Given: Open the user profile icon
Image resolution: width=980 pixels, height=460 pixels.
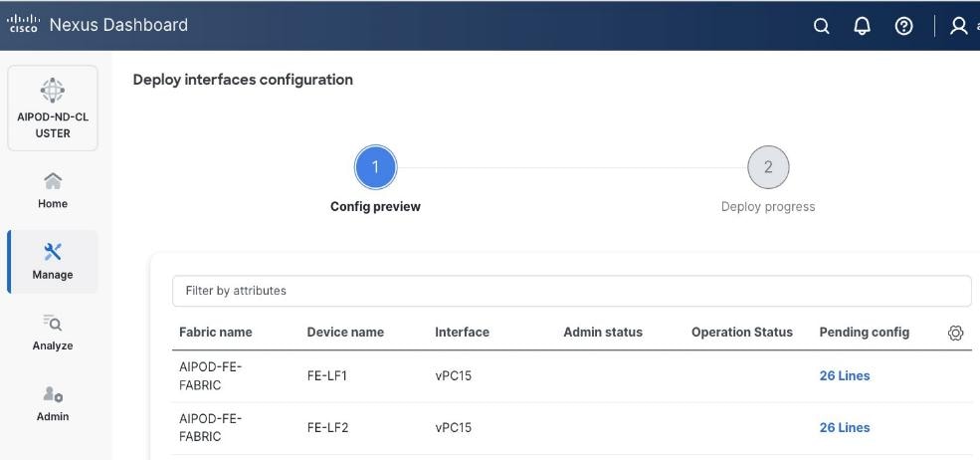Looking at the screenshot, I should (x=959, y=26).
